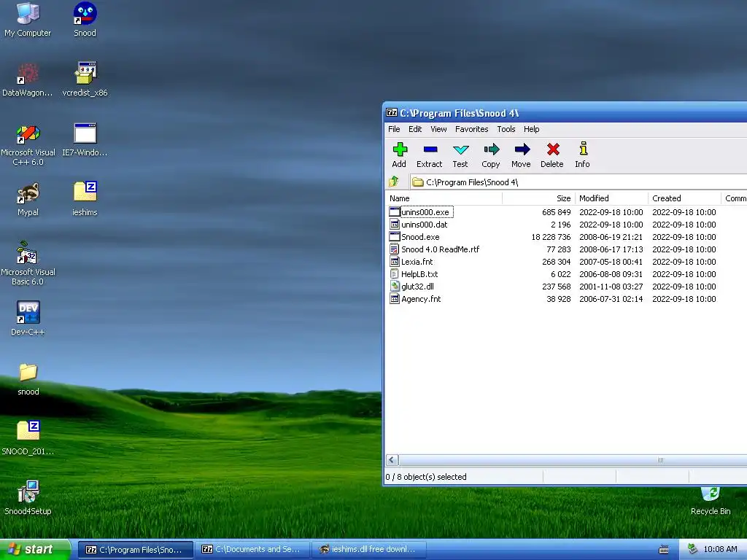Click the horizontal scrollbar thumb

click(572, 460)
